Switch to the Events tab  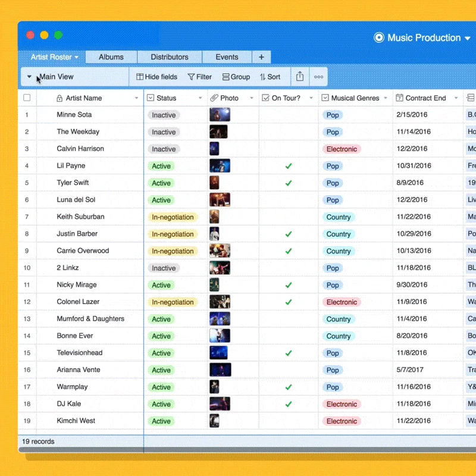[227, 57]
